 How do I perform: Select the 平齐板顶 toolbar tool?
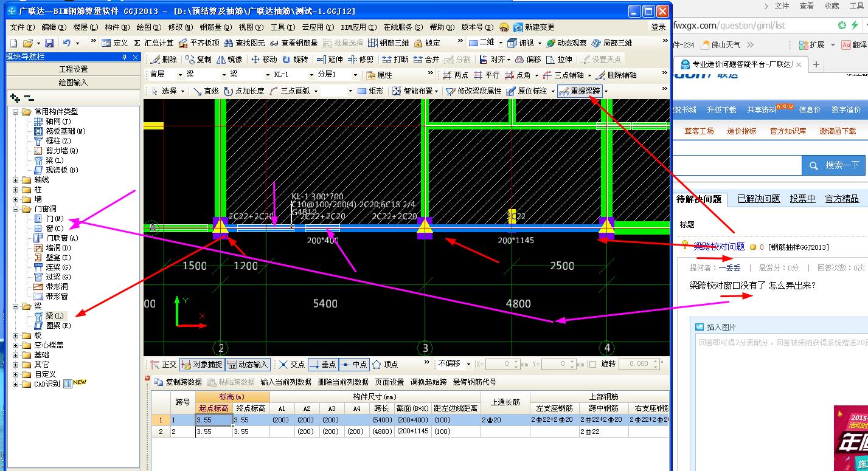(x=198, y=43)
